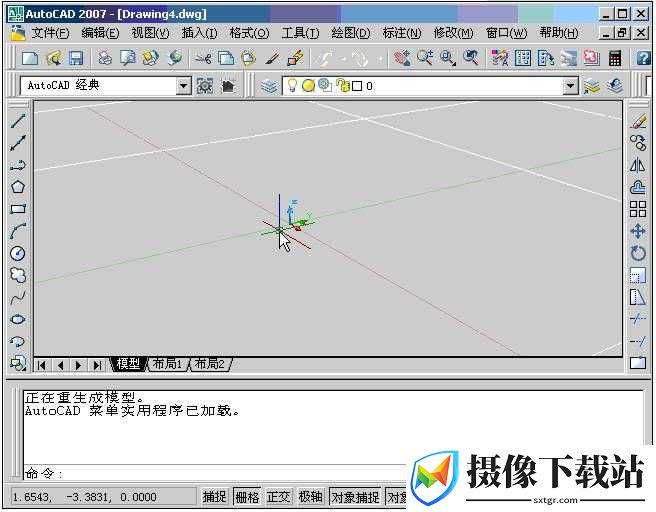Click the Zoom Realtime icon
656x512 pixels.
425,58
